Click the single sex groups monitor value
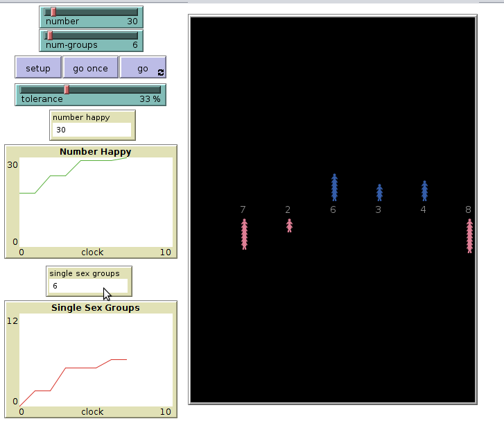 (x=88, y=286)
